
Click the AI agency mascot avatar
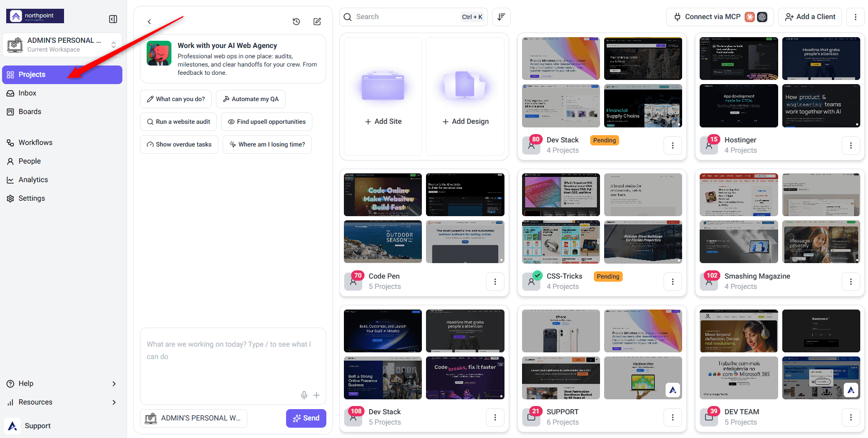click(159, 53)
